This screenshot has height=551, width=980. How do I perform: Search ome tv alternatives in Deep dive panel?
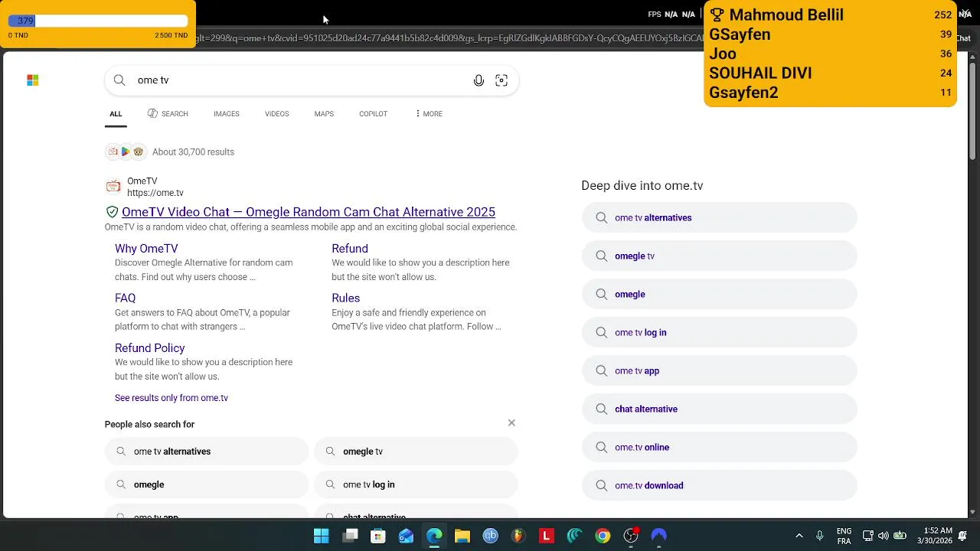coord(719,217)
